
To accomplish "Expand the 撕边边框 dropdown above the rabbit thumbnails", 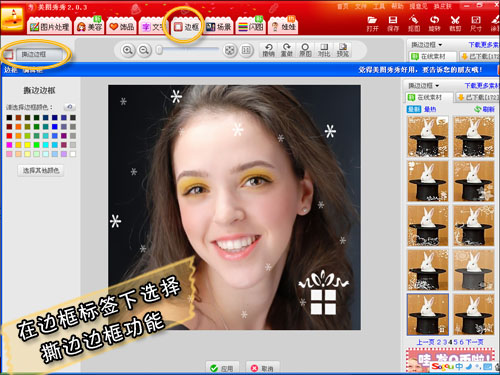I will 424,86.
